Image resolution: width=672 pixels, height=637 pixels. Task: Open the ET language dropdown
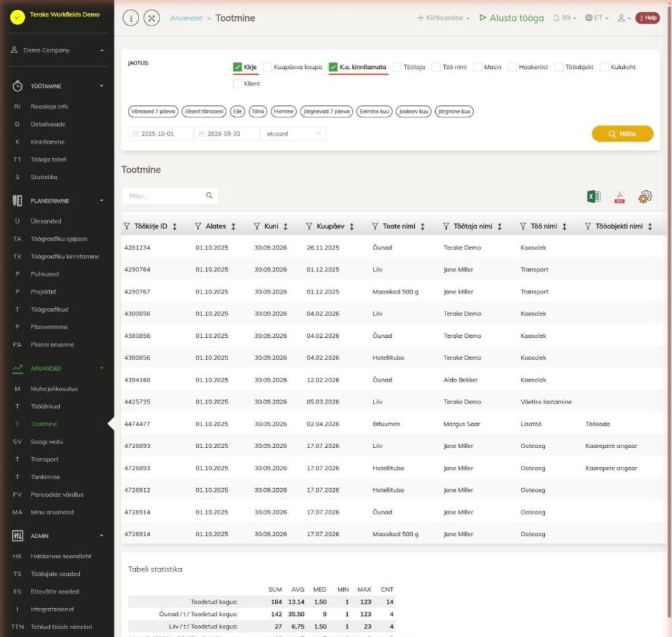tap(597, 18)
